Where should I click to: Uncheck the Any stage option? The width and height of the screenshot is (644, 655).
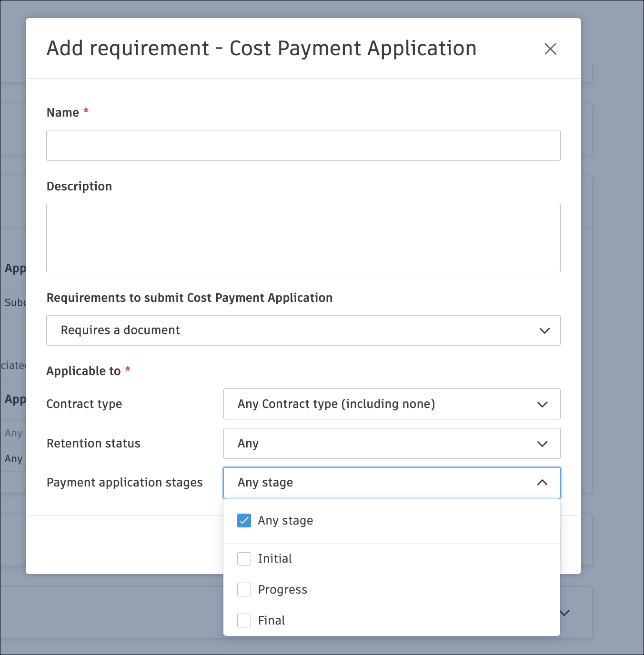click(244, 520)
